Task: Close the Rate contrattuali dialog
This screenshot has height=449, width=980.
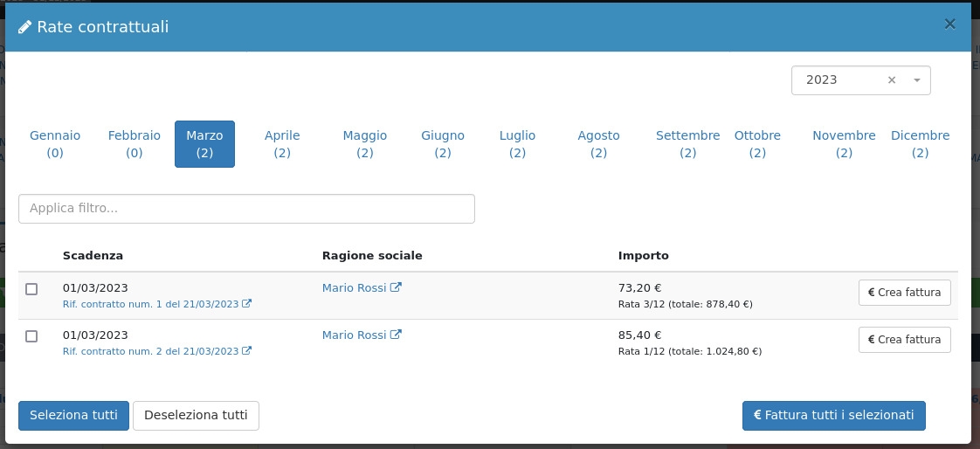Action: 949,24
